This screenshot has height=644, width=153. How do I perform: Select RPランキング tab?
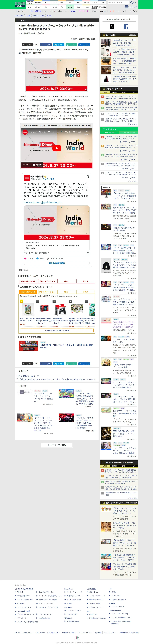point(109,132)
